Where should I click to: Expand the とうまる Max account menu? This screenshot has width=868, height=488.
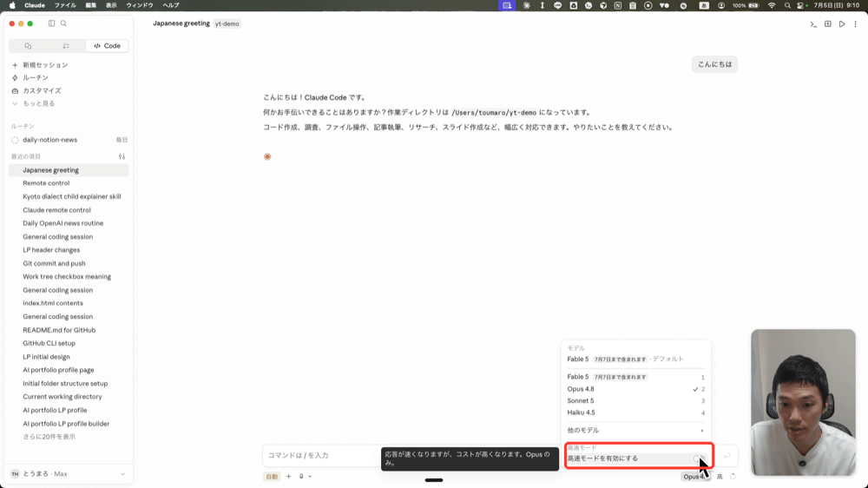pos(69,474)
